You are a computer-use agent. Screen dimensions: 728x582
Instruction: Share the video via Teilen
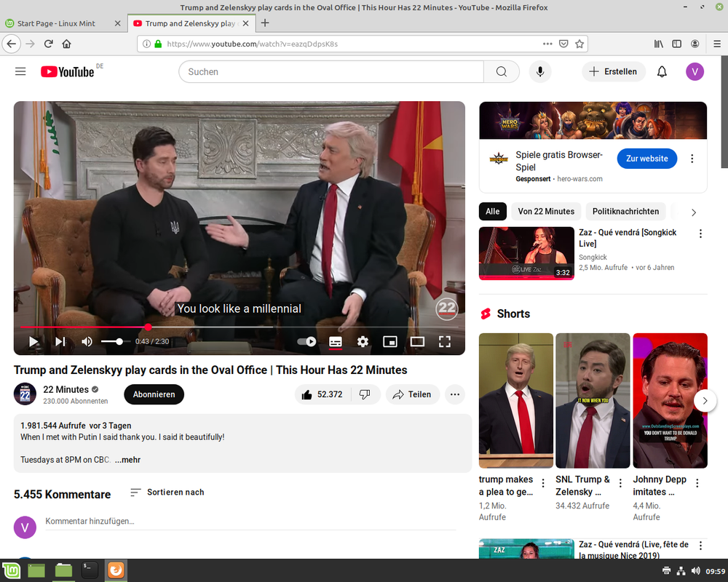tap(412, 394)
